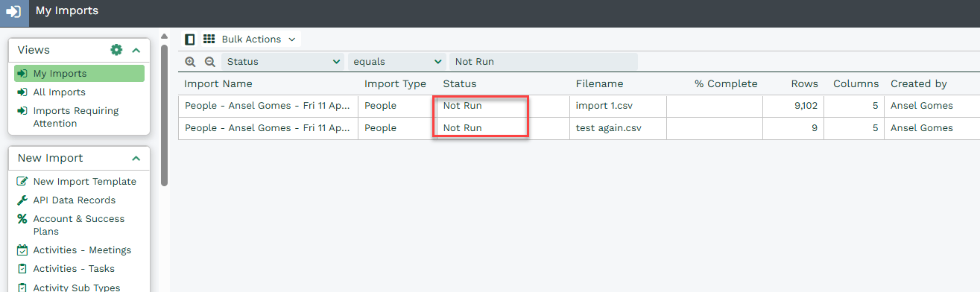Toggle the side panel layout icon
The height and width of the screenshot is (292, 980).
tap(190, 39)
